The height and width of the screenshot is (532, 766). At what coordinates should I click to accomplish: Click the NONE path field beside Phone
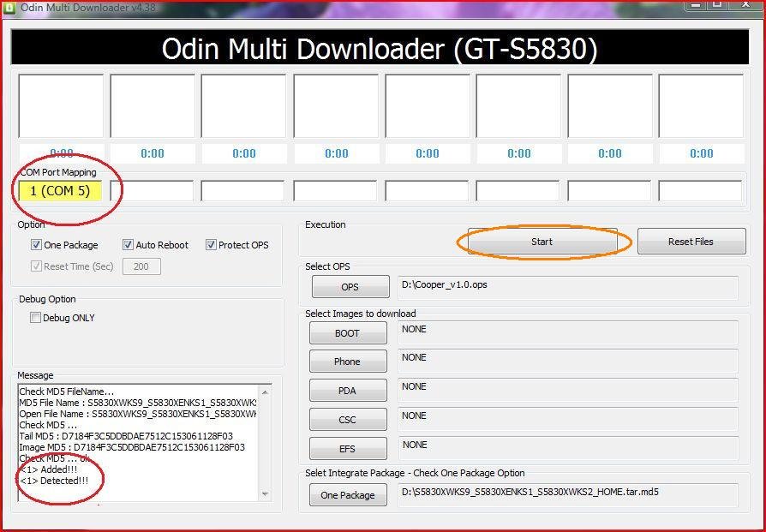pyautogui.click(x=568, y=362)
